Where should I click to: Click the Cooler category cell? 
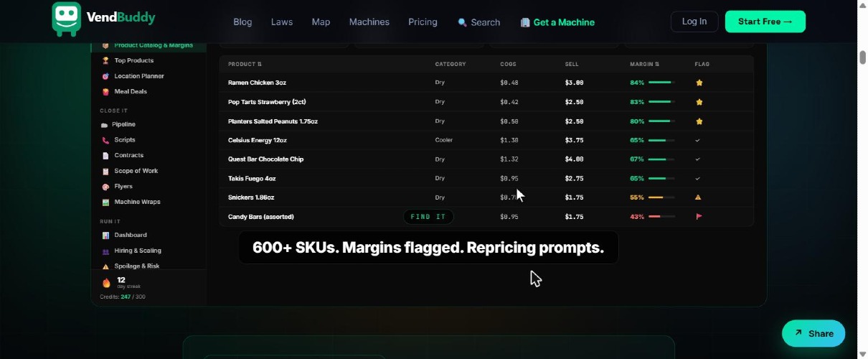click(444, 141)
